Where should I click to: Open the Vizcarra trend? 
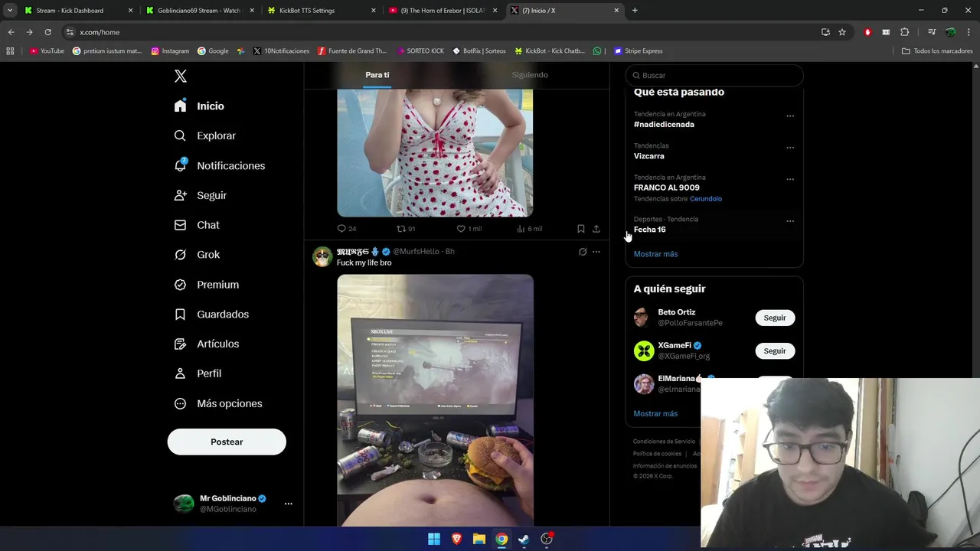tap(649, 156)
